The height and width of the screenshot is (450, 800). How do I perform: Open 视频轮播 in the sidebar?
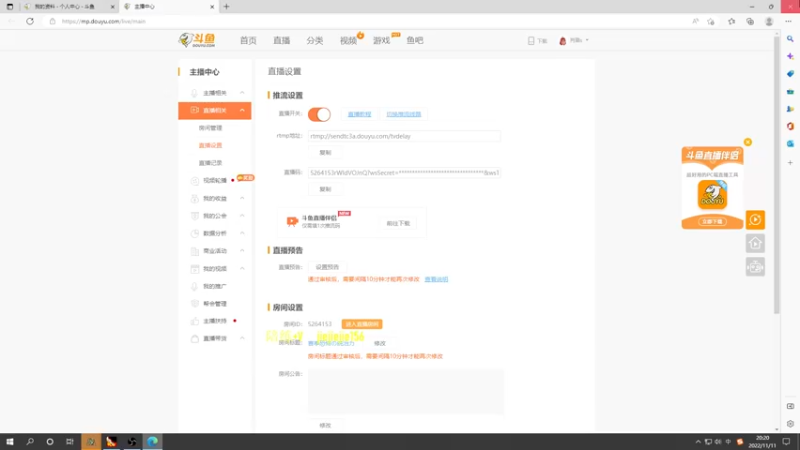215,180
